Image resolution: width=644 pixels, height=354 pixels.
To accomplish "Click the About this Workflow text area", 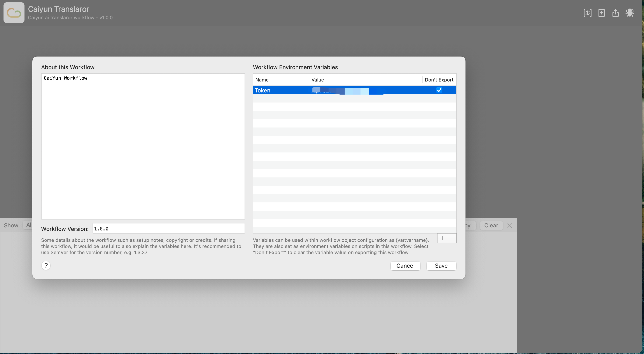I will 143,146.
